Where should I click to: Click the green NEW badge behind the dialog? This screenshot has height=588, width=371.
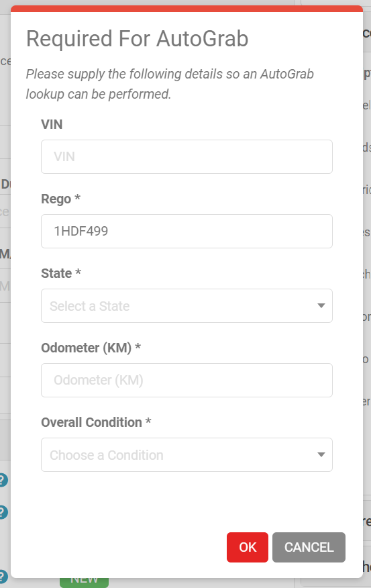pyautogui.click(x=84, y=583)
